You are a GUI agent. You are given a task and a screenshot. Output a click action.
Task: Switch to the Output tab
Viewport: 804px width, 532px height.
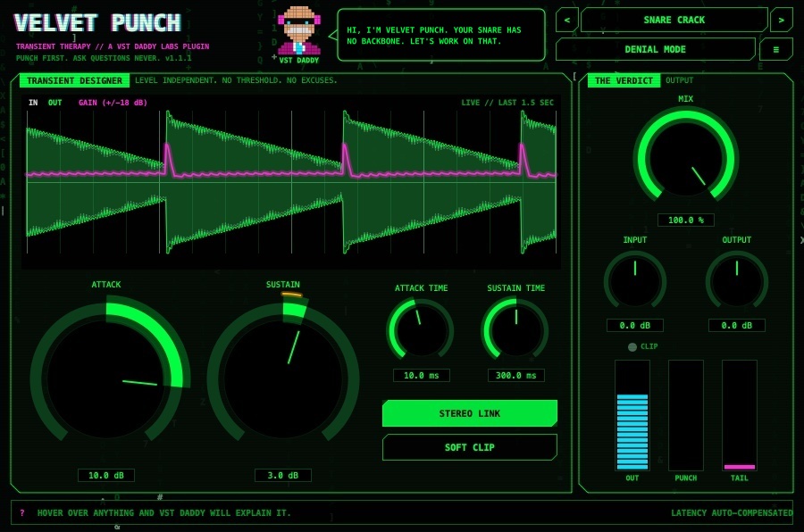point(679,80)
